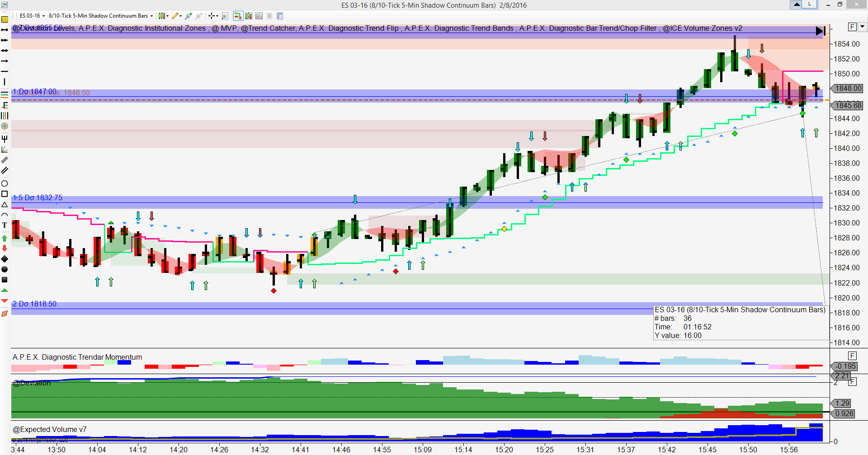Select the Fibonacci circle target tool

pyautogui.click(x=5, y=126)
